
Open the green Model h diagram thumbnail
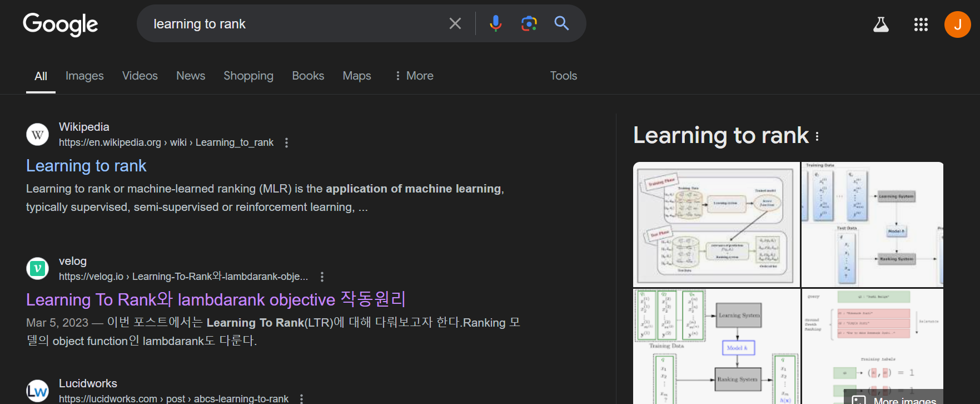(717, 346)
